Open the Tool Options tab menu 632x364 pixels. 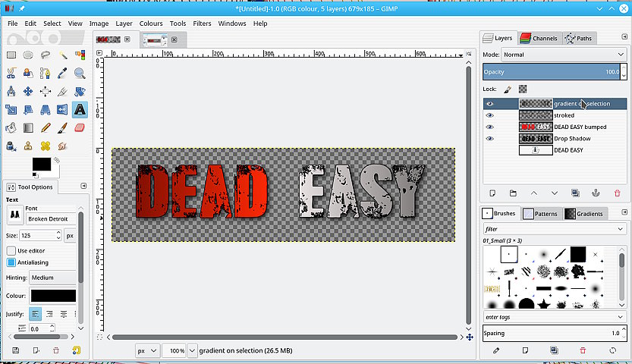point(83,186)
